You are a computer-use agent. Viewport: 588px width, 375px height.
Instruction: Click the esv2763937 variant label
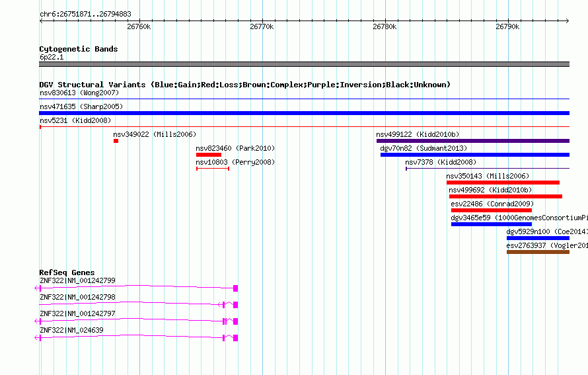(547, 245)
